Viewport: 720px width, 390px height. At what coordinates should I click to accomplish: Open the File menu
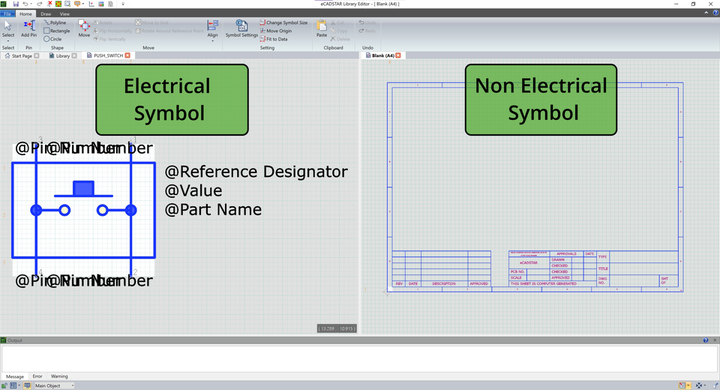click(7, 14)
